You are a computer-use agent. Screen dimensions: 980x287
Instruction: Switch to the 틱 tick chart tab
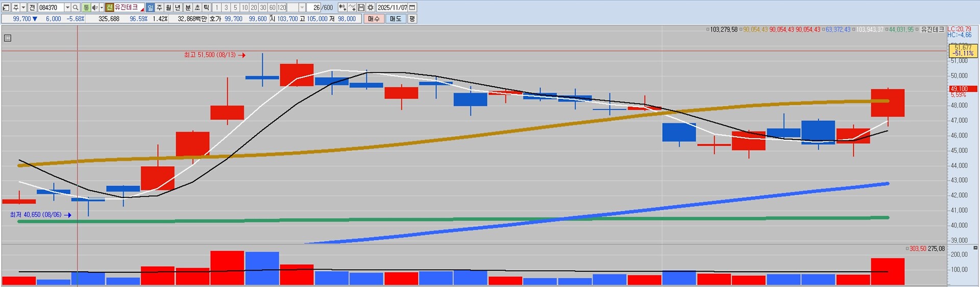click(x=206, y=8)
